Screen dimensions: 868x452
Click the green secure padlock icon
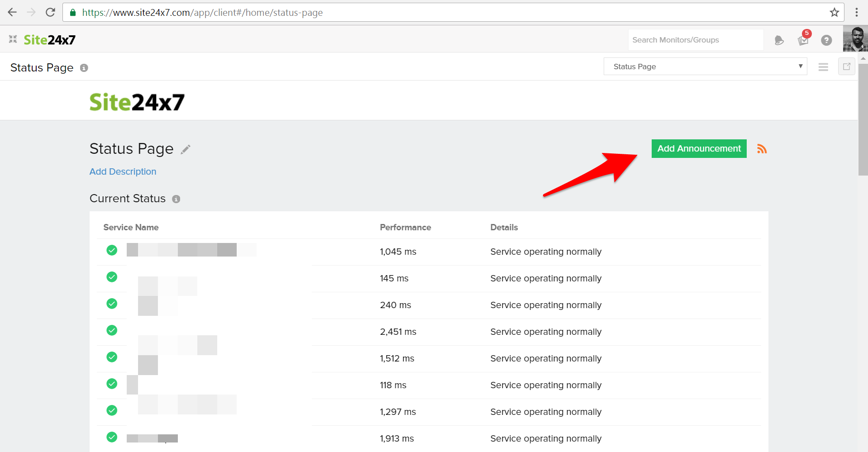click(x=72, y=12)
